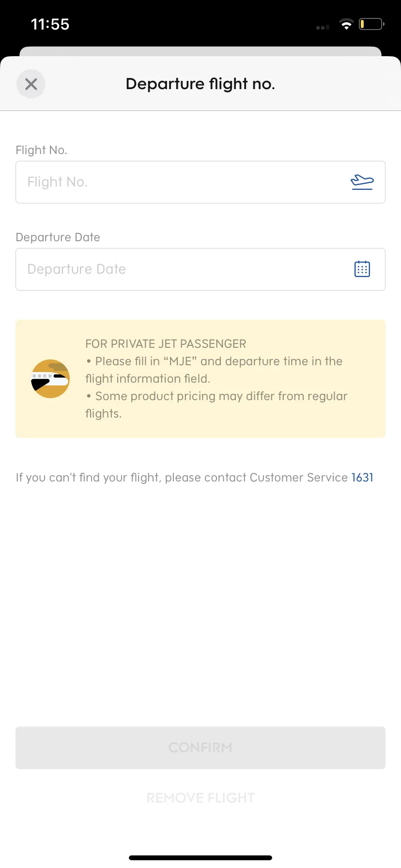Tap the Flight No. label text
Viewport: 401px width, 868px height.
[41, 150]
